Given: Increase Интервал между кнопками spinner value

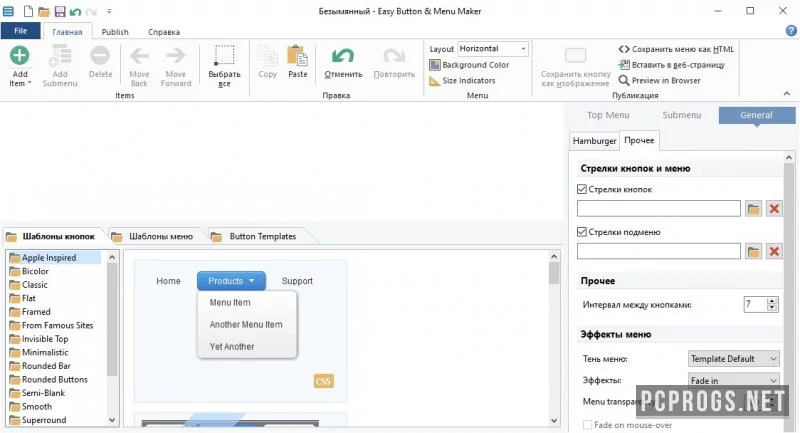Looking at the screenshot, I should click(x=772, y=301).
